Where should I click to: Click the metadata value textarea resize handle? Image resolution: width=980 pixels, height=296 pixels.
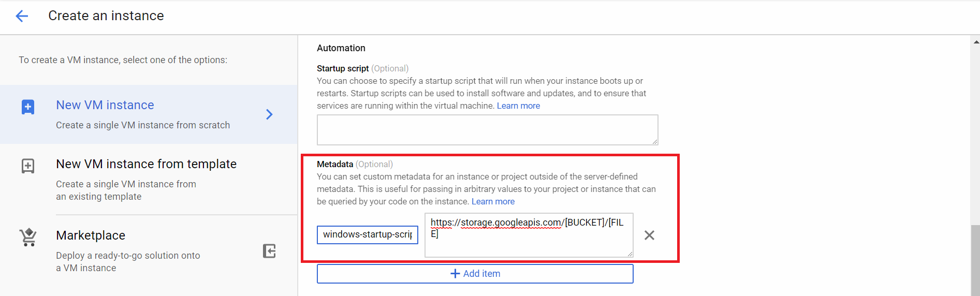point(630,254)
